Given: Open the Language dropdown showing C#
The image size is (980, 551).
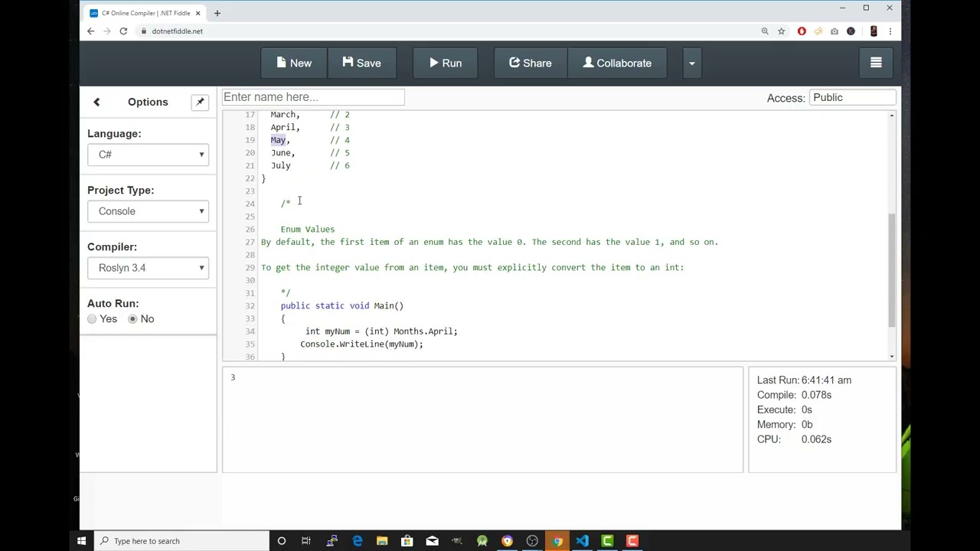Looking at the screenshot, I should click(148, 155).
